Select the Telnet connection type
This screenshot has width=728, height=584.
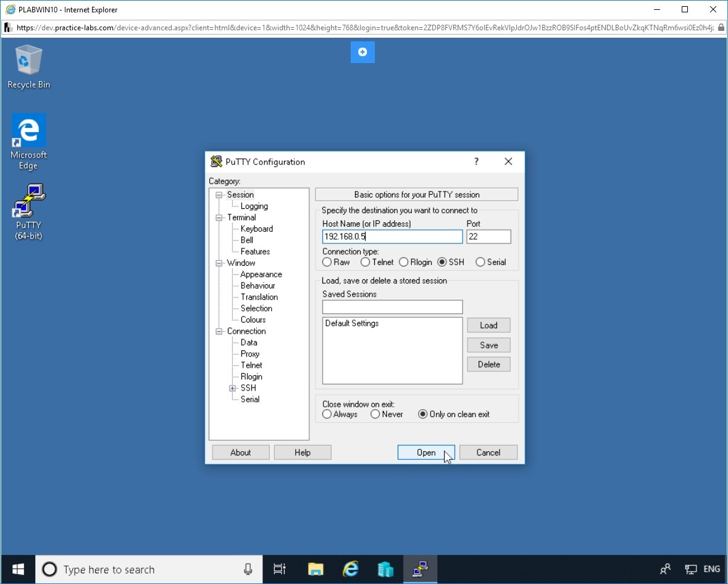[377, 262]
